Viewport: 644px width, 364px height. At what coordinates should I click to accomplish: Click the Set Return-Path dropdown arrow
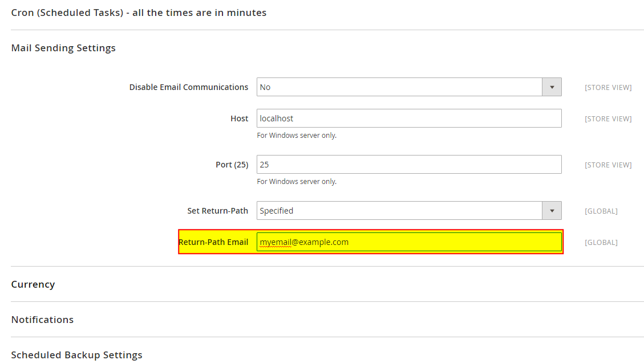point(552,211)
